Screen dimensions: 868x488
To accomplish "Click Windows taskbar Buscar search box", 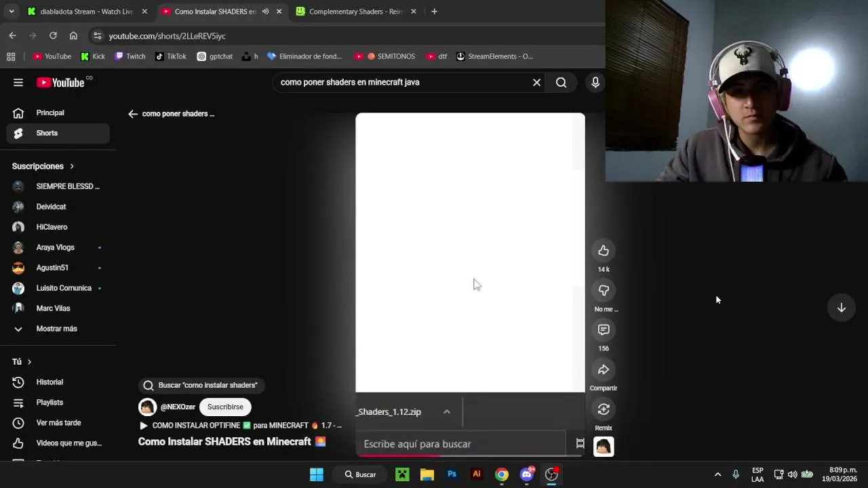I will [x=360, y=474].
